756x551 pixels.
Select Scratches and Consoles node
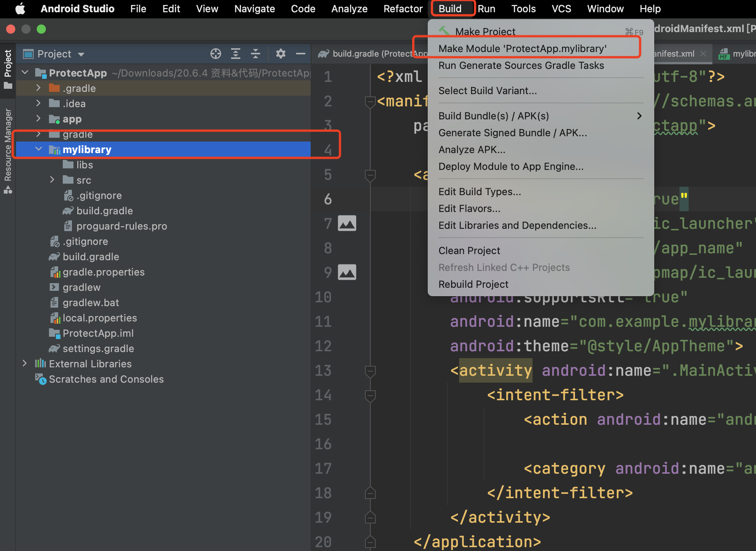click(x=106, y=379)
